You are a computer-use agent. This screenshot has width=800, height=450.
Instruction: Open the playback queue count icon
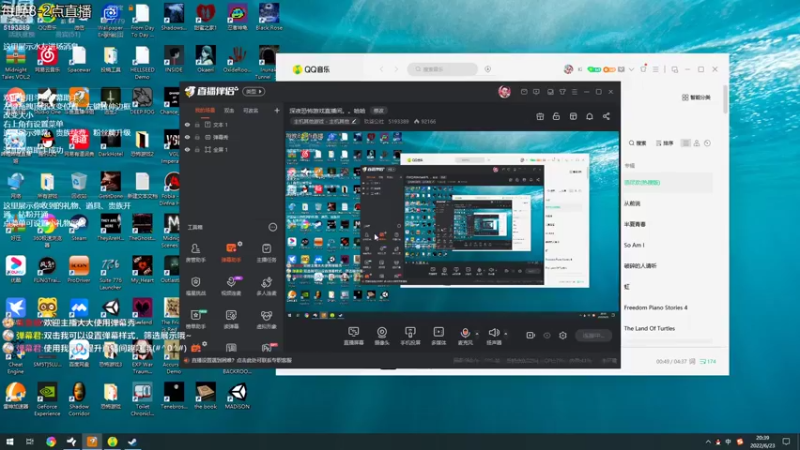708,361
